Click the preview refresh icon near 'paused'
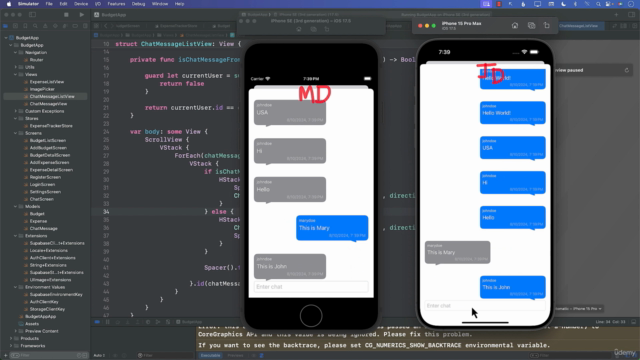The height and width of the screenshot is (360, 640). click(x=627, y=70)
